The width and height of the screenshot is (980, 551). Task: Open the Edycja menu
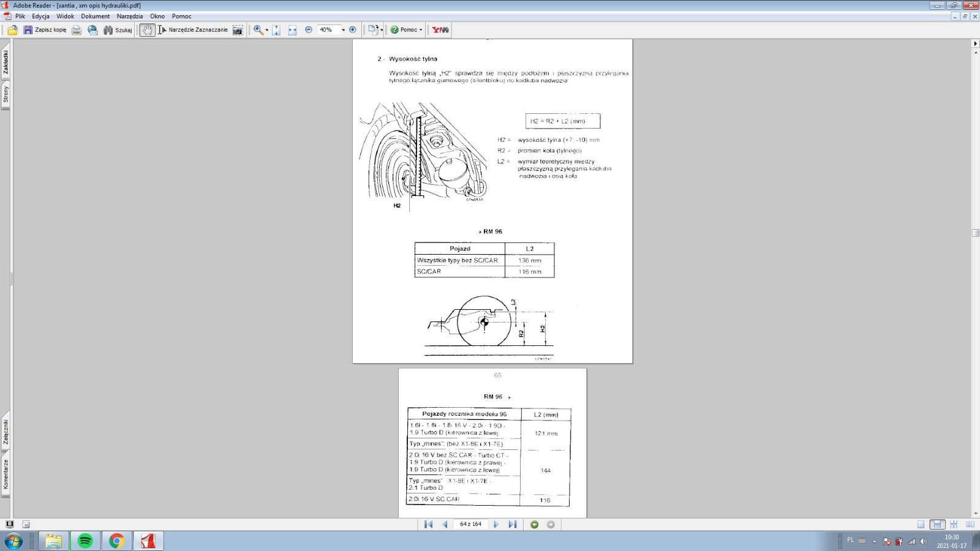point(40,17)
